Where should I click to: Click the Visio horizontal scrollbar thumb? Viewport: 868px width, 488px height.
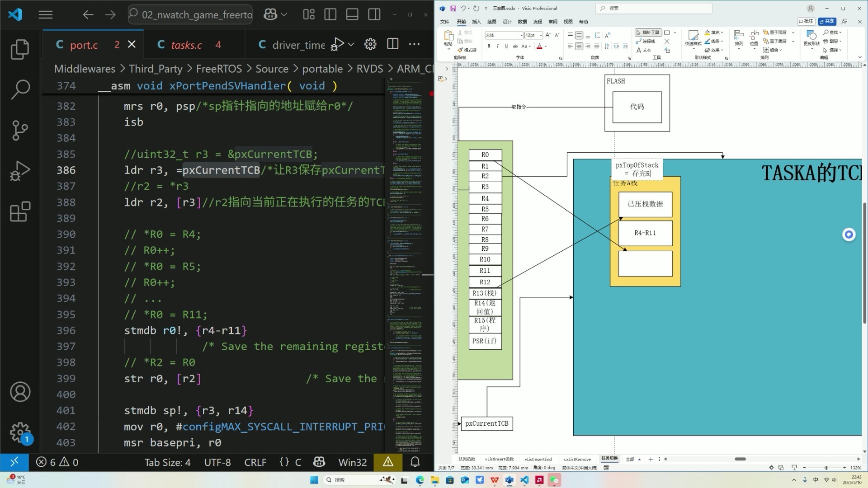pos(740,459)
